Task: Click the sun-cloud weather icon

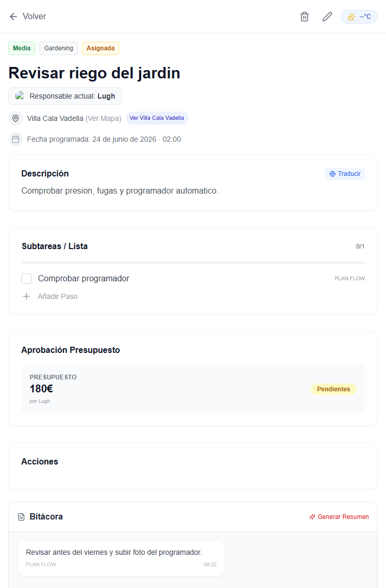Action: pyautogui.click(x=352, y=17)
